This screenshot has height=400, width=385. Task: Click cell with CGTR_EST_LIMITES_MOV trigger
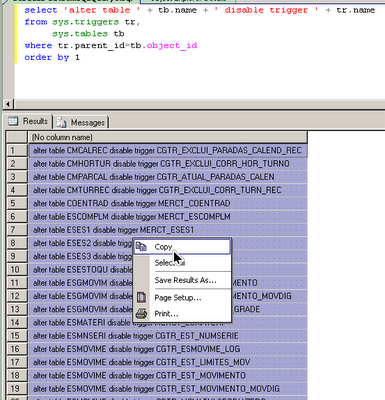pos(168,362)
